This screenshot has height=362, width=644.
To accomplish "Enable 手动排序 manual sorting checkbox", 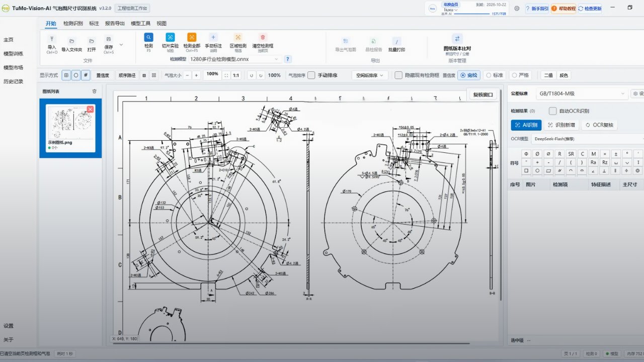I will (311, 75).
